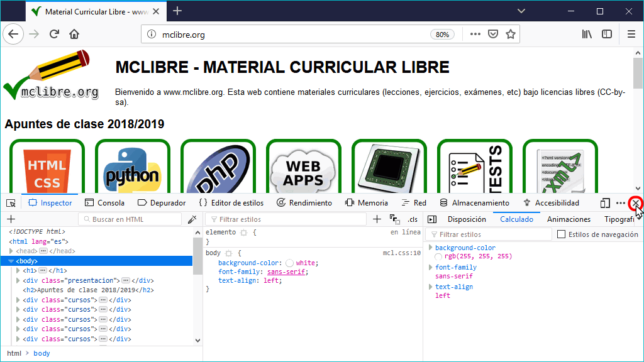
Task: Focus the rules Filtrar estilos field
Action: [286, 219]
